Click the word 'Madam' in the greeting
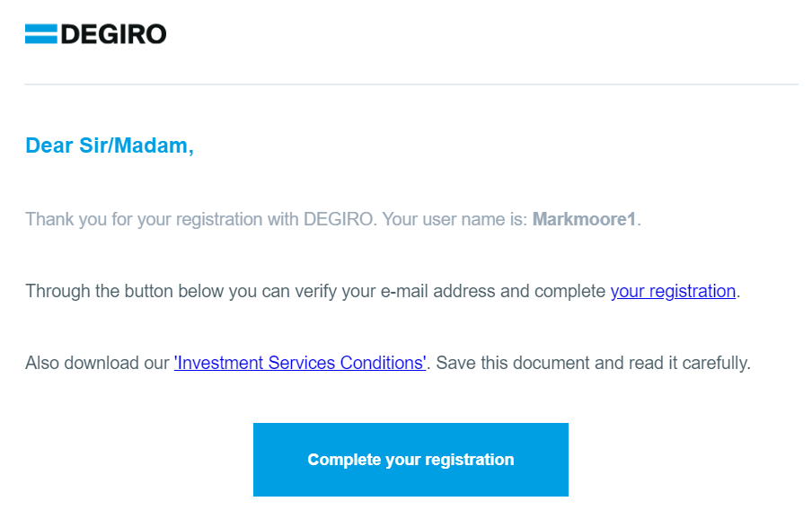The image size is (812, 519). tap(159, 145)
